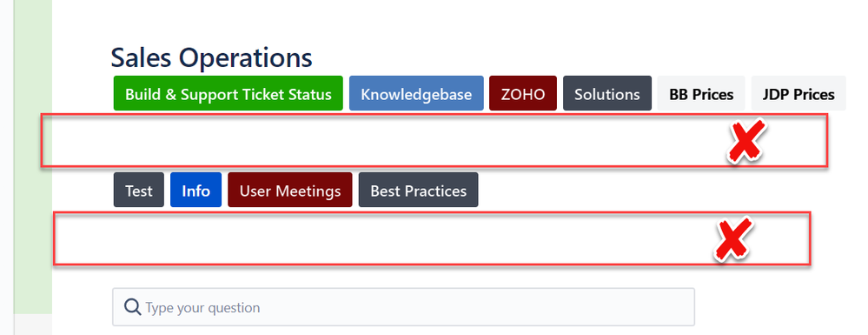Viewport: 868px width, 335px height.
Task: Click the magnifying glass search icon
Action: (132, 306)
